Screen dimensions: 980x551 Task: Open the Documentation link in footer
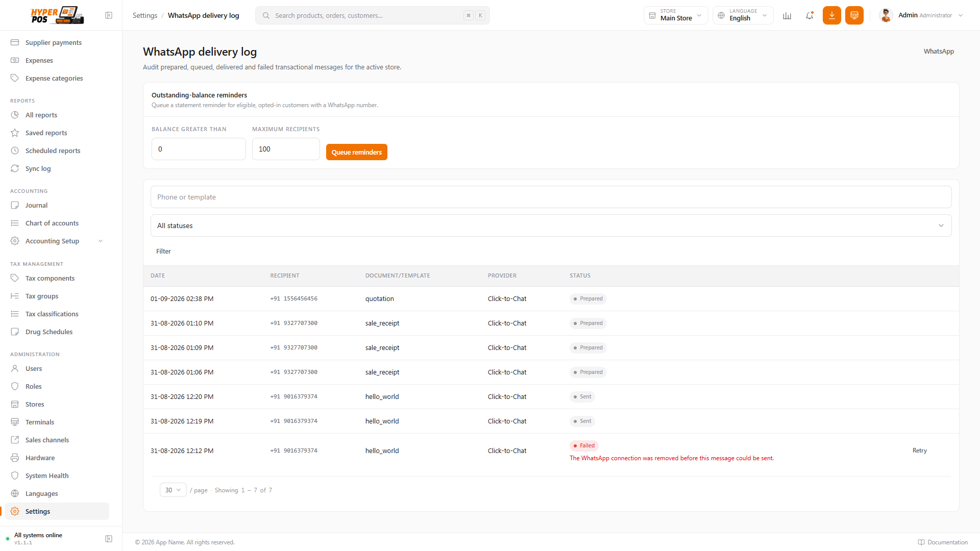tap(943, 542)
